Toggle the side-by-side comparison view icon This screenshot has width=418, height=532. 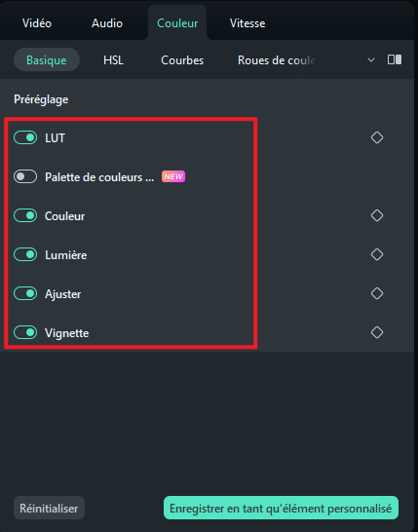(x=395, y=59)
